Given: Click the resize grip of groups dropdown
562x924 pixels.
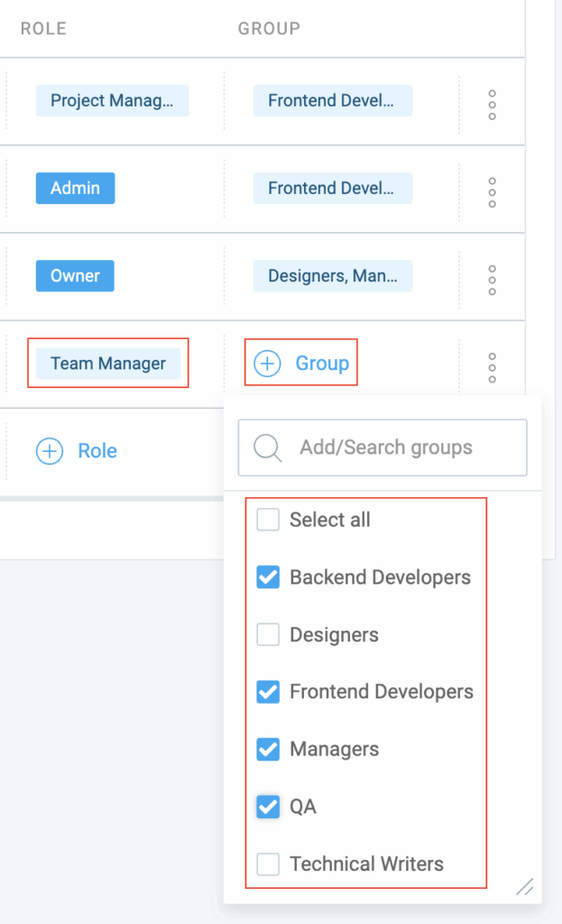Looking at the screenshot, I should (524, 886).
